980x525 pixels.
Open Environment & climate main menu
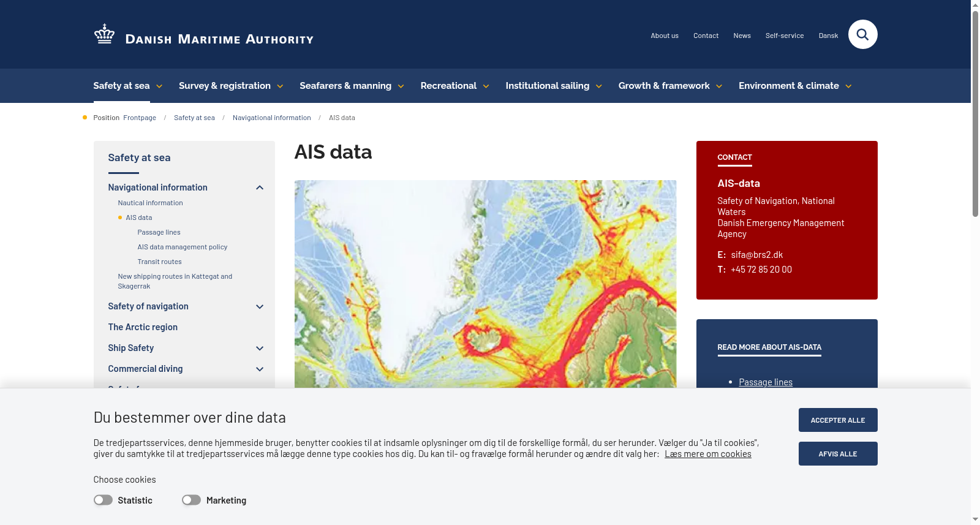tap(789, 86)
